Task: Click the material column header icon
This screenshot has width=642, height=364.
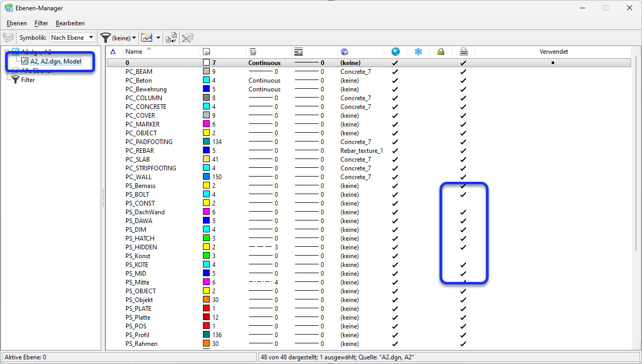Action: 345,52
